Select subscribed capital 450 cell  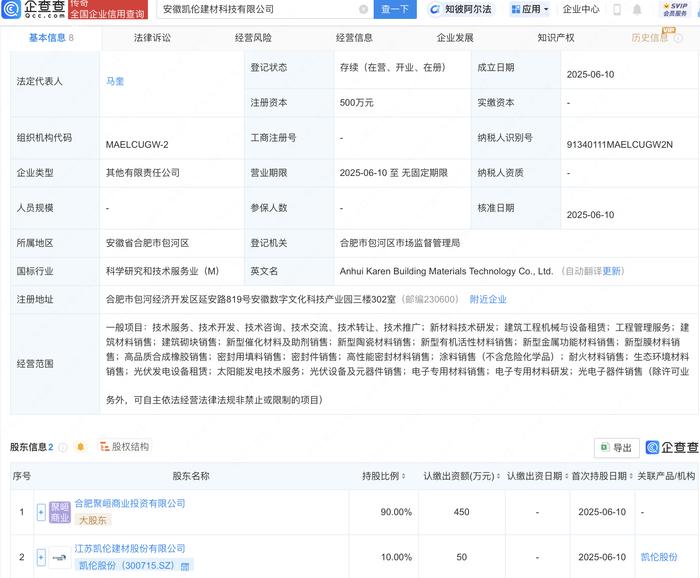462,512
